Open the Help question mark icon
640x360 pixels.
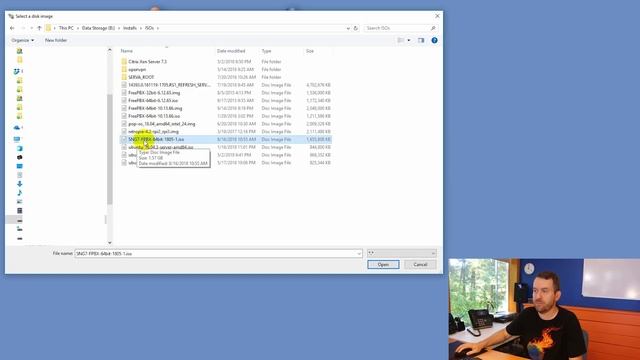[x=434, y=40]
